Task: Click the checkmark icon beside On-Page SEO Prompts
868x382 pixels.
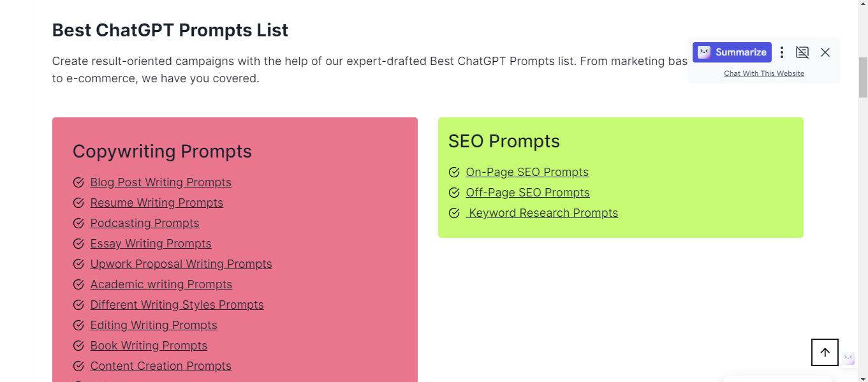Action: point(454,172)
